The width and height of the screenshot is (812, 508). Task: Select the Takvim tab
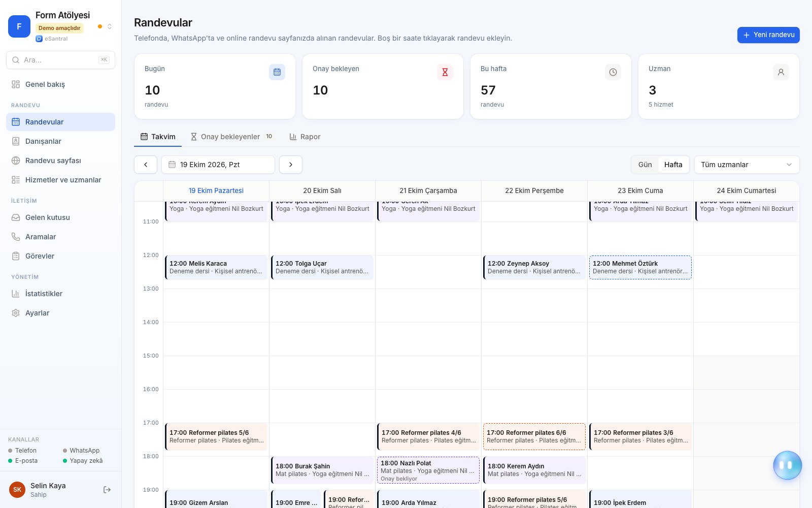coord(158,137)
